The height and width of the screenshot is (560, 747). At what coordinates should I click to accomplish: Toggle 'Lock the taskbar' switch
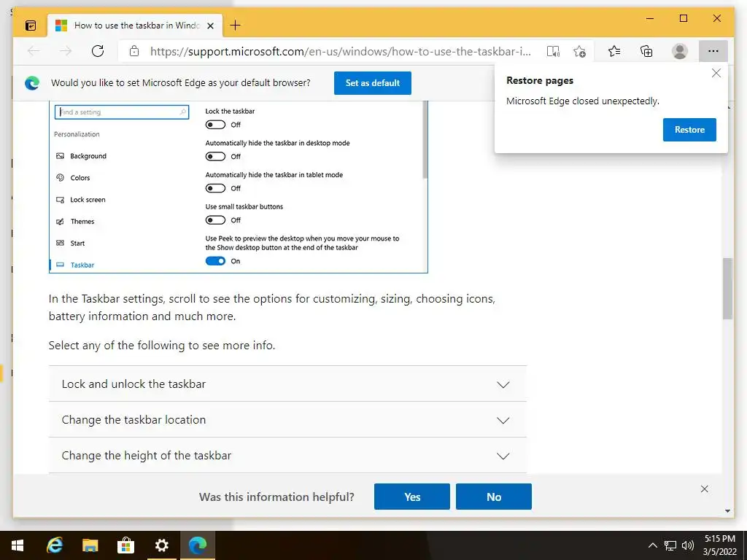pyautogui.click(x=215, y=124)
